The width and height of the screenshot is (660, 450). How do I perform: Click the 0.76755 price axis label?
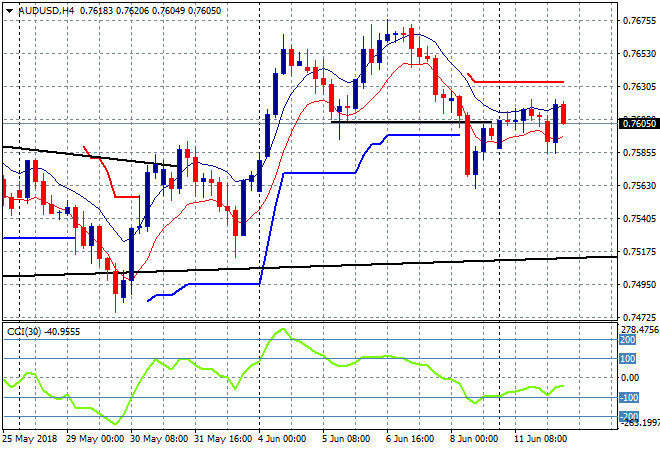point(639,20)
